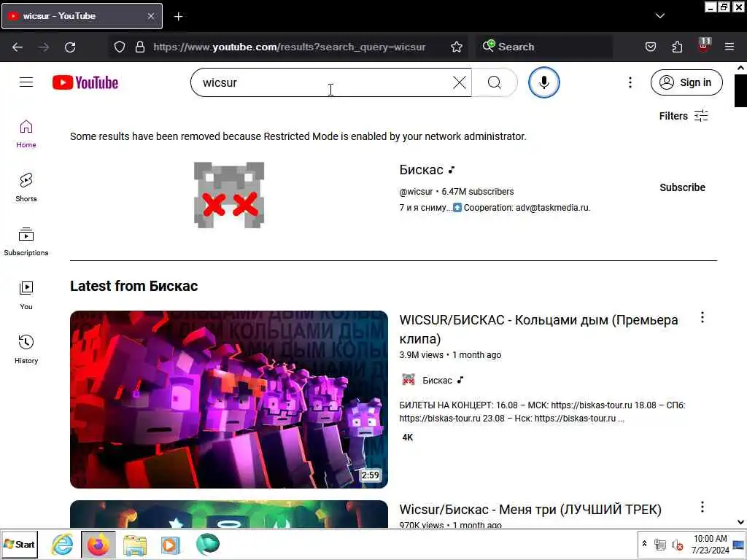Screen dimensions: 747x560
Task: Open the Меня три video title
Action: [530, 509]
